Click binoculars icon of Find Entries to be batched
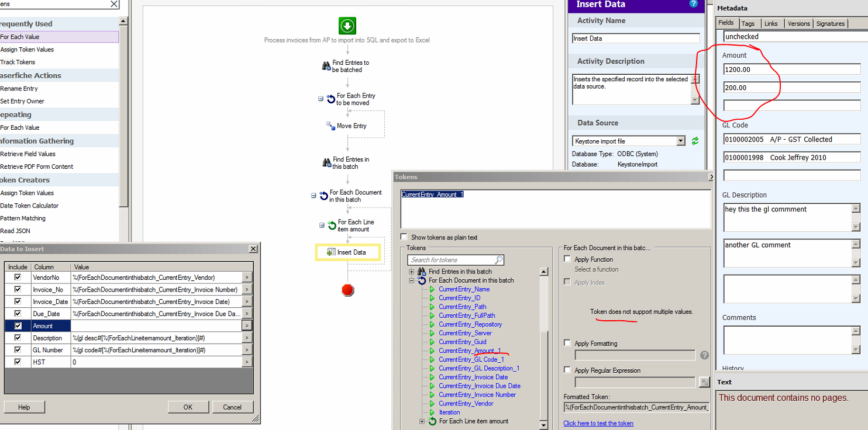 coord(326,66)
